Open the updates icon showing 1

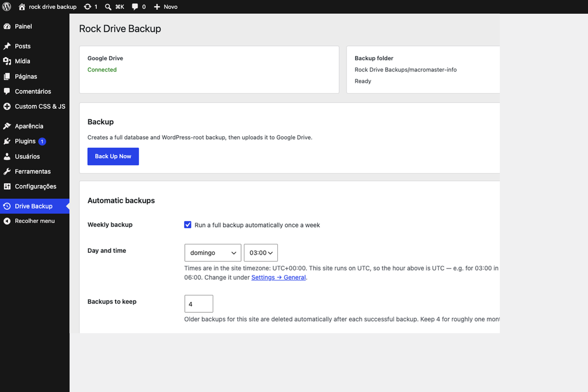coord(87,7)
